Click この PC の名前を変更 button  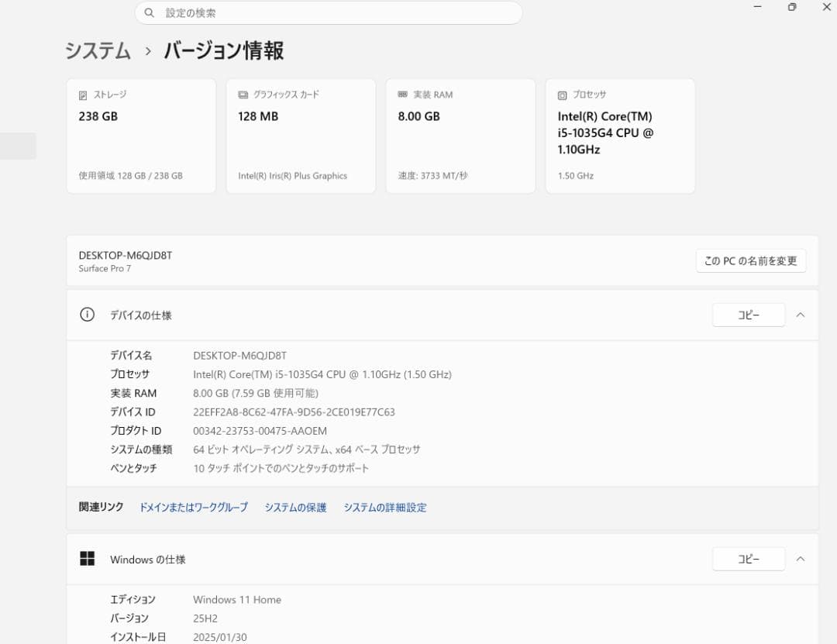coord(750,261)
